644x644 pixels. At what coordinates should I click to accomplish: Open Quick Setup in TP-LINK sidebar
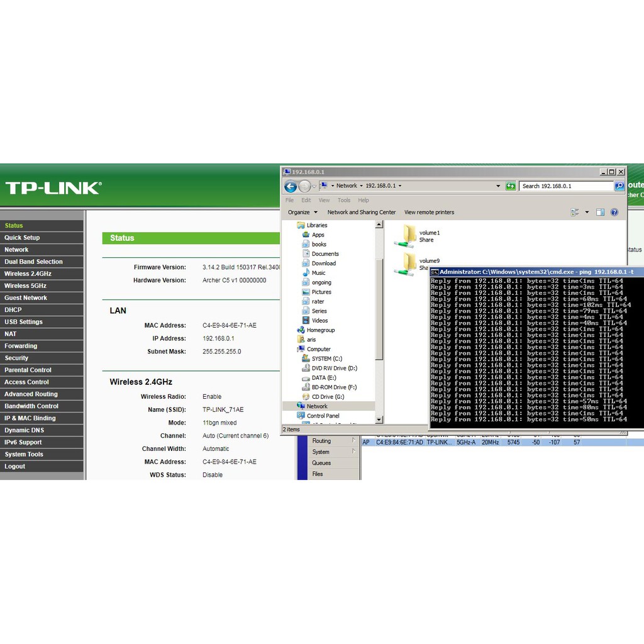click(x=42, y=237)
